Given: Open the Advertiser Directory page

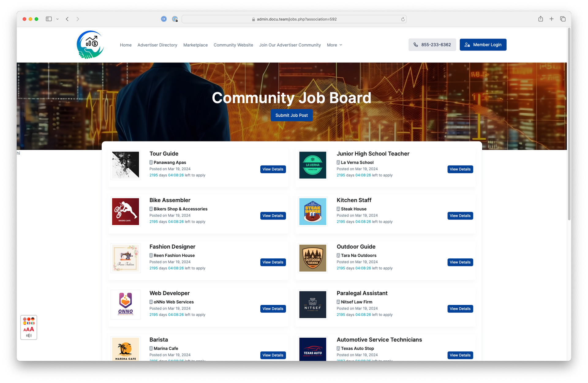Looking at the screenshot, I should point(157,45).
